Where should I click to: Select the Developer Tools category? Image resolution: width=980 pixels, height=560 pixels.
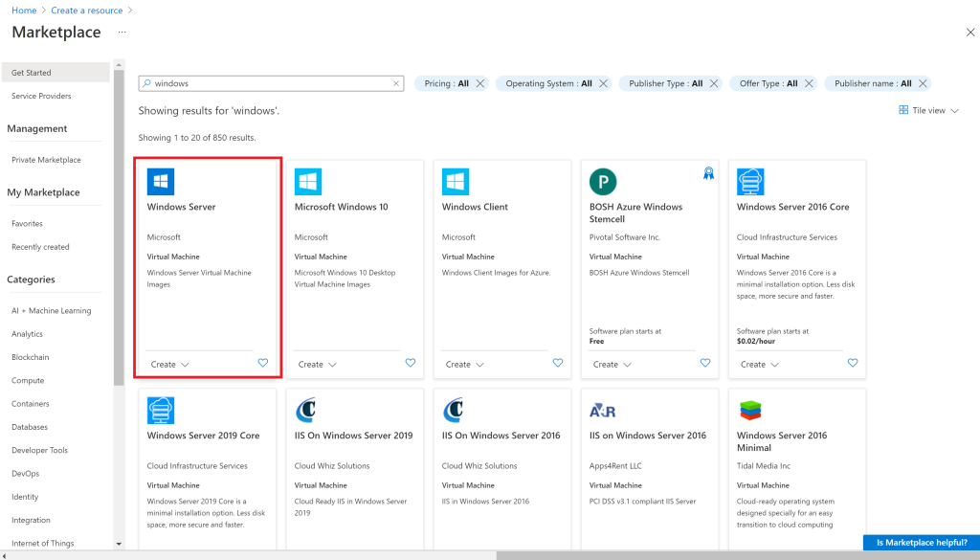(x=39, y=450)
